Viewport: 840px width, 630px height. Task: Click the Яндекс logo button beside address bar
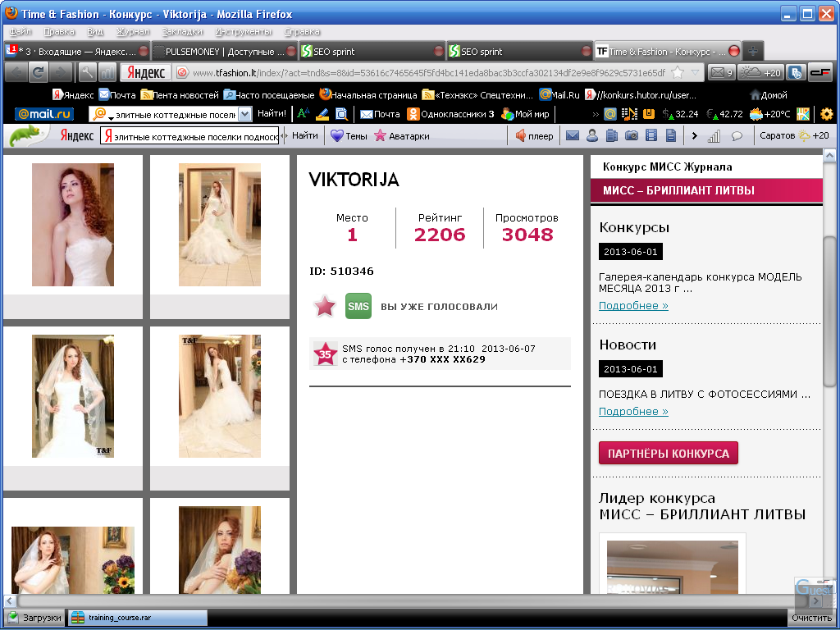click(x=146, y=72)
